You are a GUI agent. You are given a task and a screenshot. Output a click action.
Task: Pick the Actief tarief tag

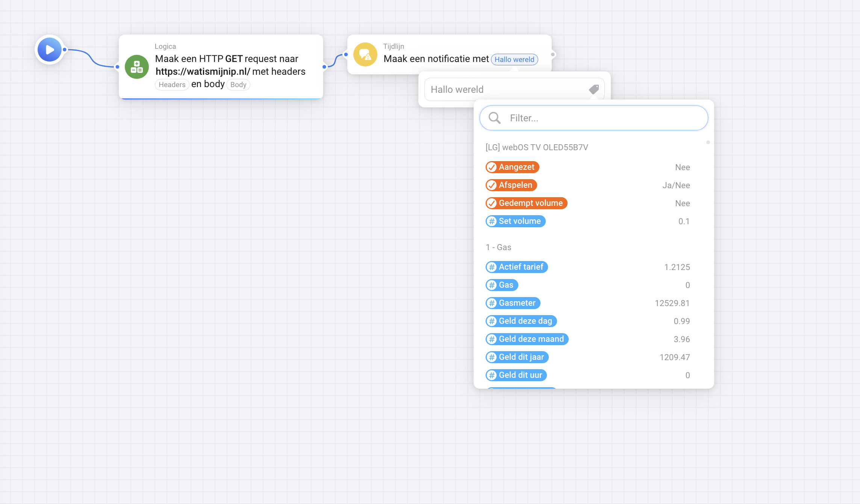pyautogui.click(x=516, y=267)
